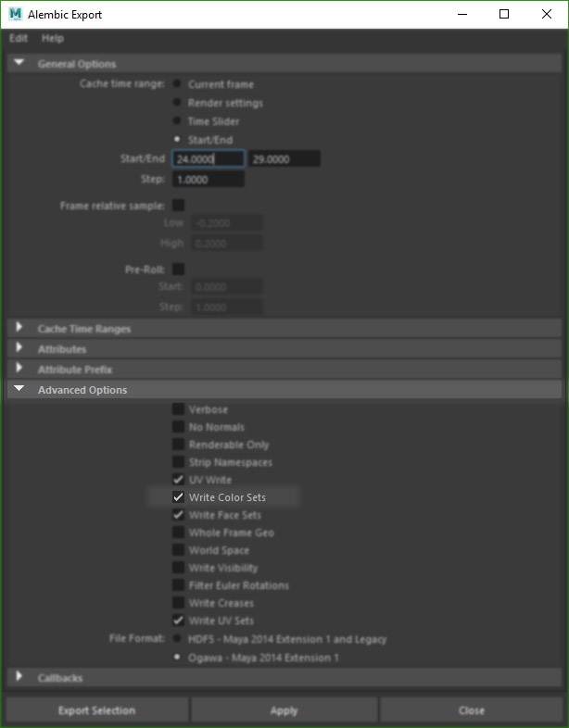Uncheck Write UV Sets option
Image resolution: width=569 pixels, height=728 pixels.
click(178, 621)
